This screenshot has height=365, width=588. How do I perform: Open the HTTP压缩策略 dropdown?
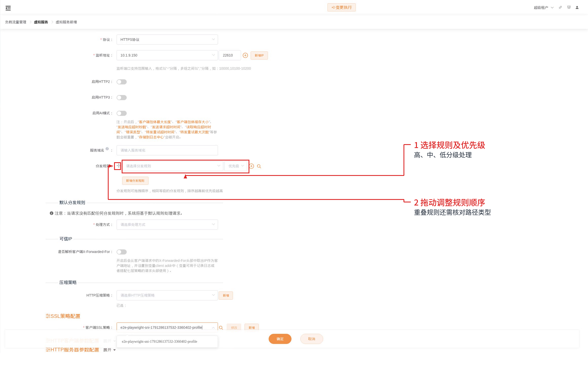coord(167,295)
